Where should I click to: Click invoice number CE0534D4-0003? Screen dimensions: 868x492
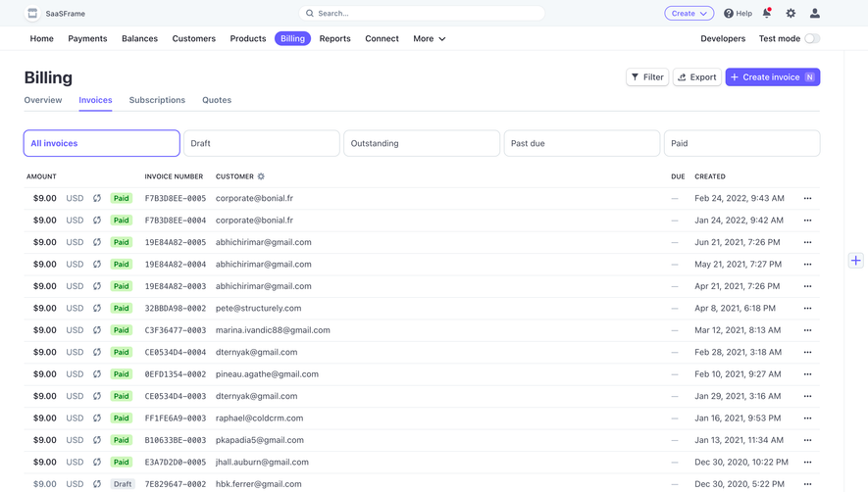pos(176,396)
